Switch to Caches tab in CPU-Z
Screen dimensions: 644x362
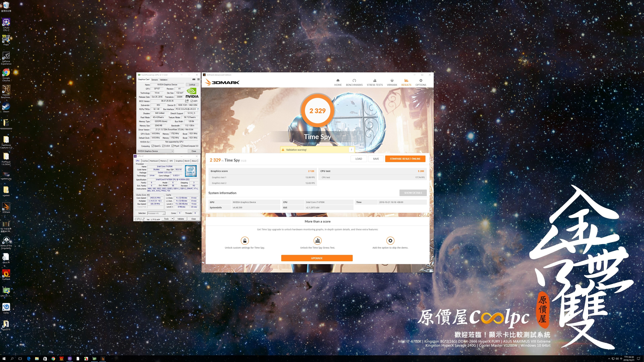coord(145,161)
